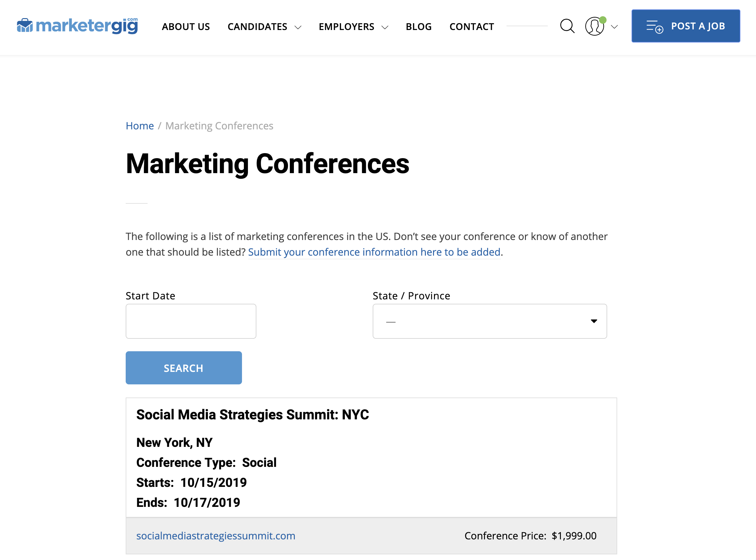Viewport: 756px width, 560px height.
Task: Click the green online status dot on avatar
Action: pos(603,20)
